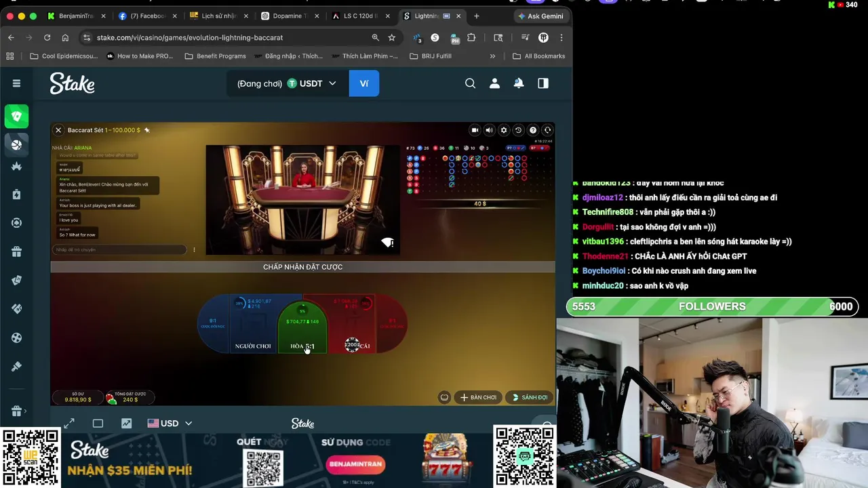
Task: Toggle the Stake chat side panel icon
Action: [543, 83]
